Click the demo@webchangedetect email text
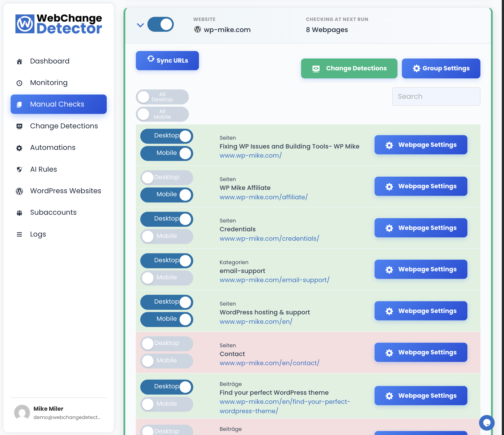 [67, 417]
